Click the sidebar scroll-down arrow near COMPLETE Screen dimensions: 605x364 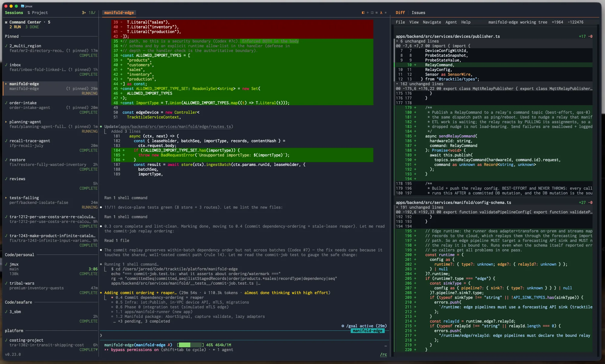[x=96, y=349]
